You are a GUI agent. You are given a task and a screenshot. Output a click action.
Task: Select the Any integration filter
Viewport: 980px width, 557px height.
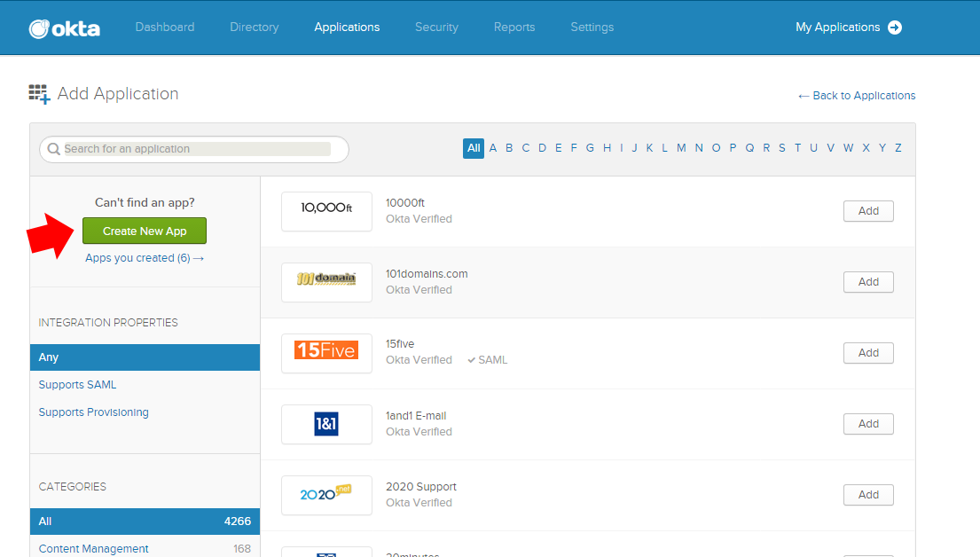click(145, 357)
